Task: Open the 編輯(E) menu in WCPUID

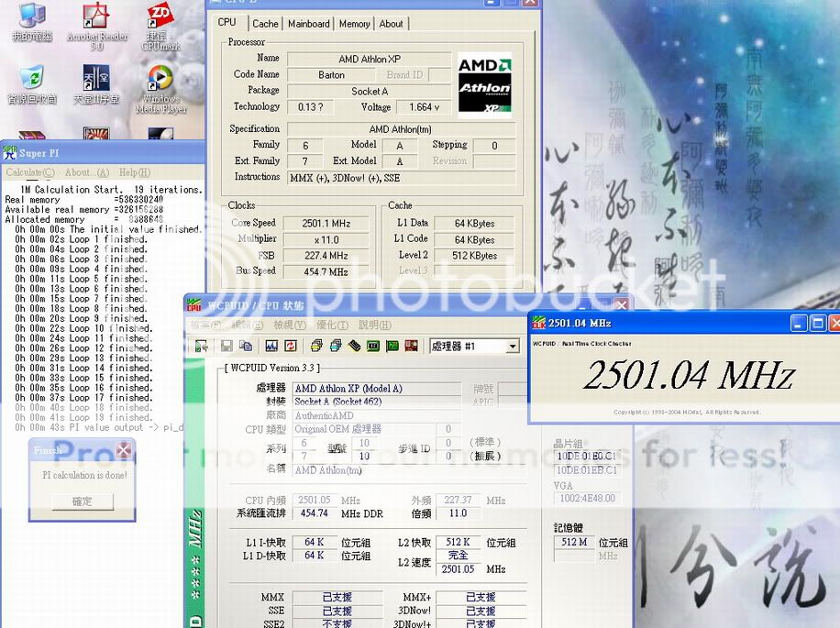Action: [248, 325]
